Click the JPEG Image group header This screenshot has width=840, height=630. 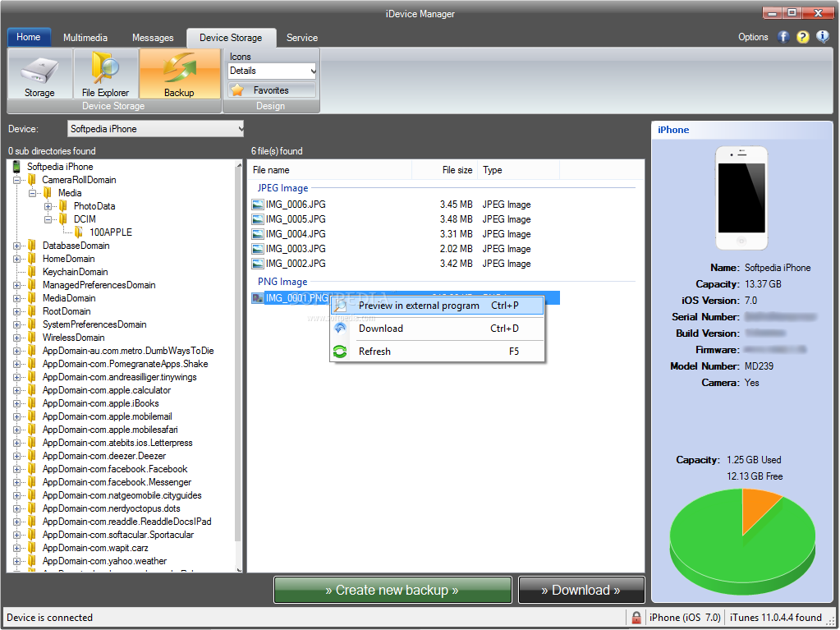point(282,188)
